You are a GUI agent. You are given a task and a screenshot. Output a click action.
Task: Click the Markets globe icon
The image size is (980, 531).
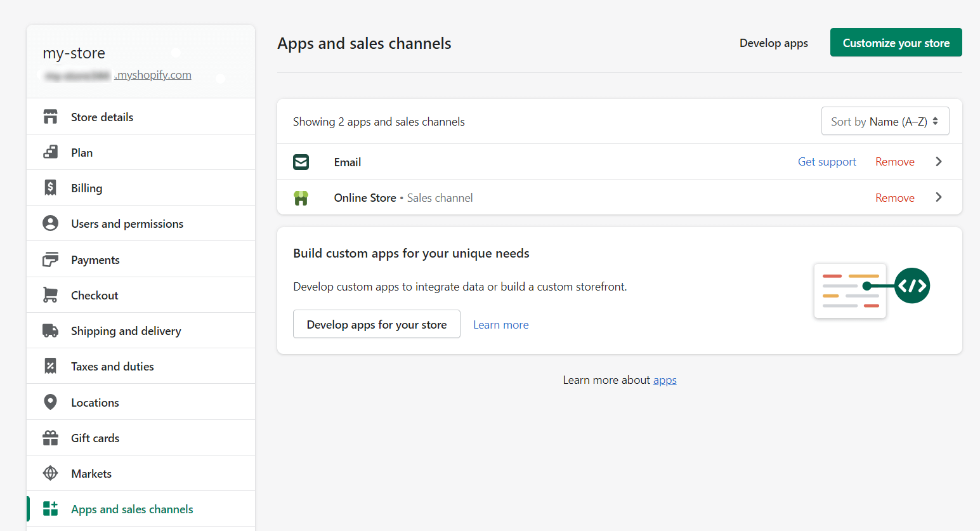click(50, 473)
